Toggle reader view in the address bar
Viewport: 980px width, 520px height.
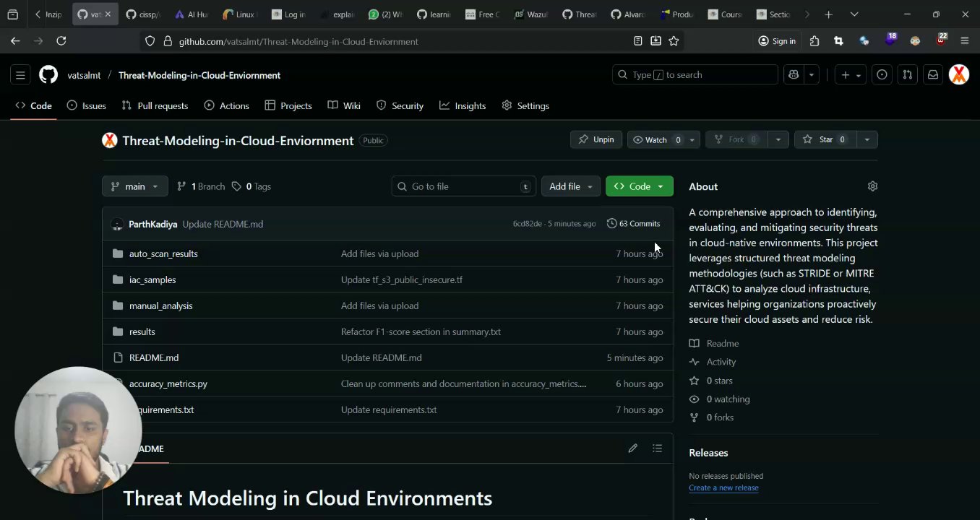click(637, 41)
